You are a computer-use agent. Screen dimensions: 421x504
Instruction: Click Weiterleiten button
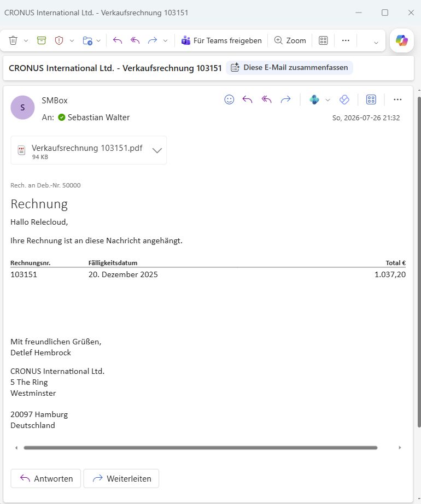pyautogui.click(x=121, y=479)
